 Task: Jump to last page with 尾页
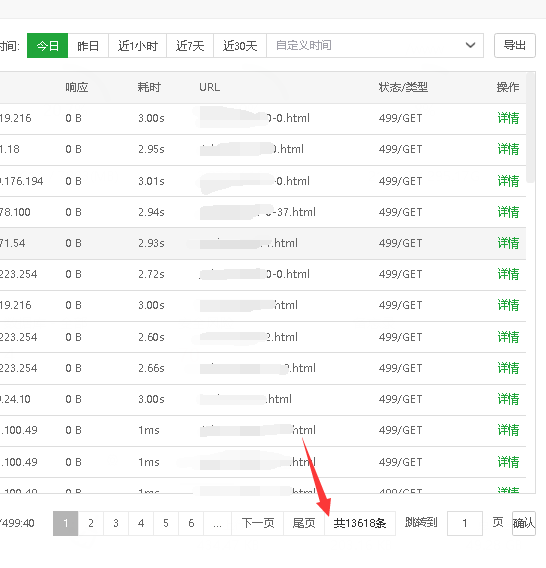point(304,523)
